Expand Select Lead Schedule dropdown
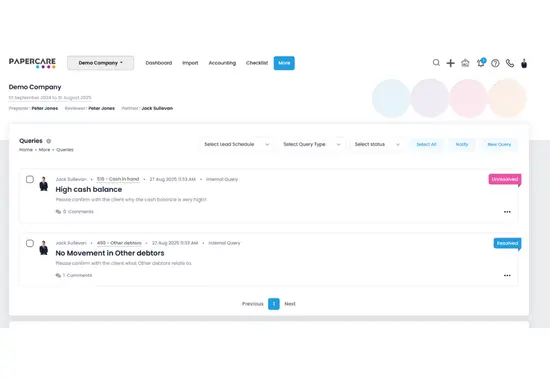Screen dimensions: 550x380 point(237,144)
